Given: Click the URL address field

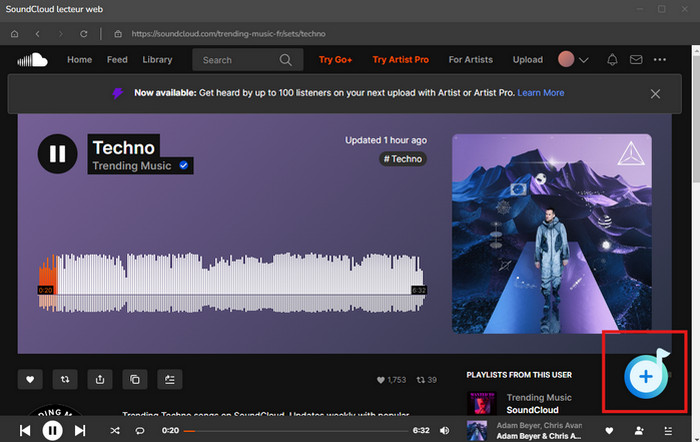Looking at the screenshot, I should point(229,34).
